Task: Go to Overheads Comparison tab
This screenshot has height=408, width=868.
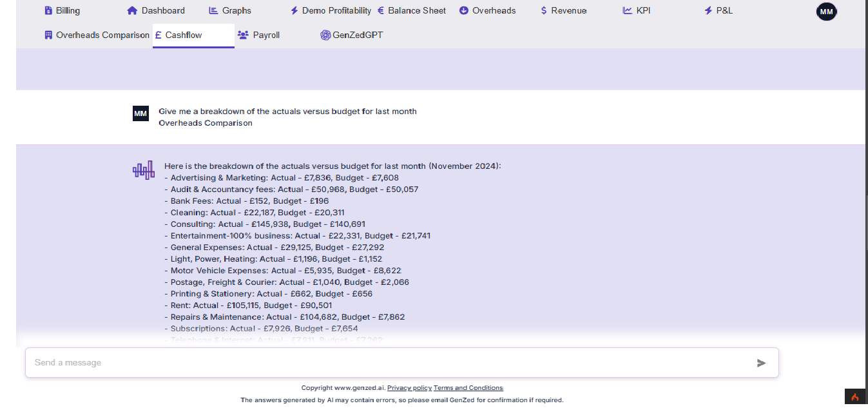Action: (x=102, y=35)
